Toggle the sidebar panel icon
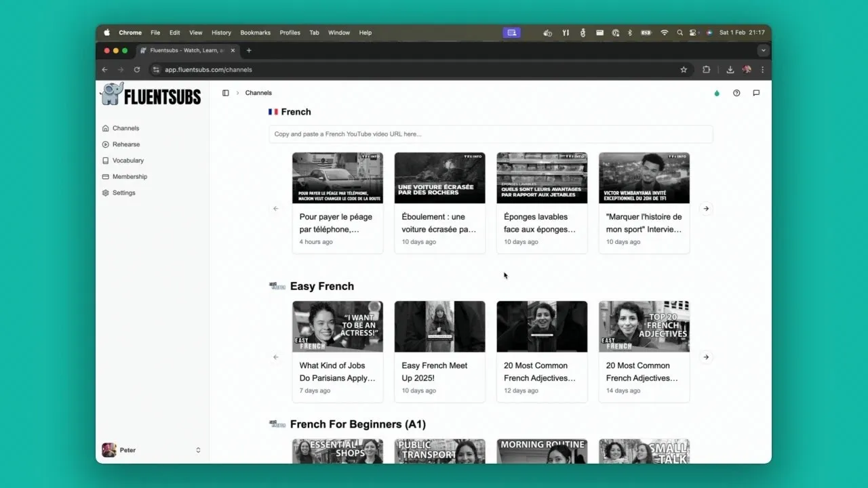Viewport: 868px width, 488px height. coord(226,93)
